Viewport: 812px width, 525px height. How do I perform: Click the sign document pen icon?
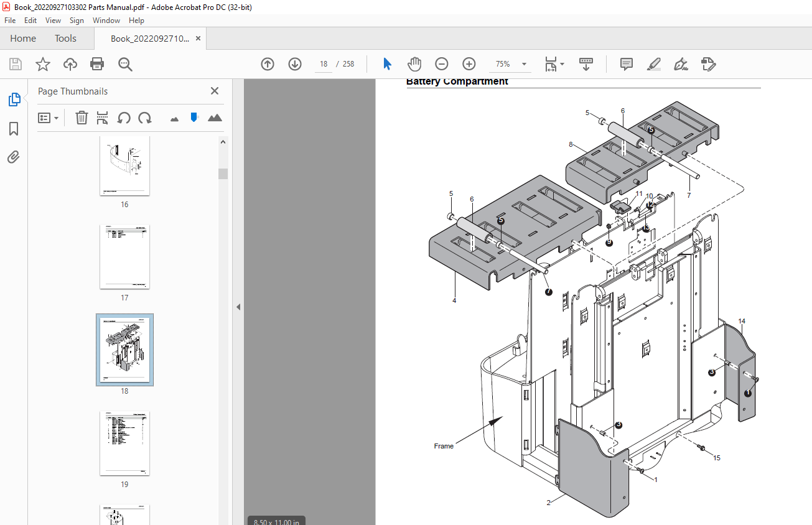point(681,64)
